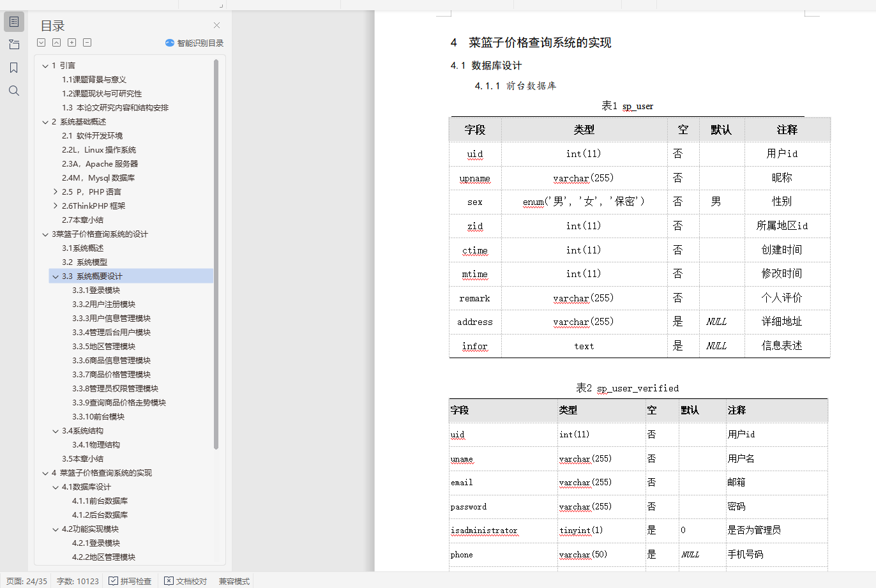876x588 pixels.
Task: Select 3.1系统概述 in outline
Action: 82,248
